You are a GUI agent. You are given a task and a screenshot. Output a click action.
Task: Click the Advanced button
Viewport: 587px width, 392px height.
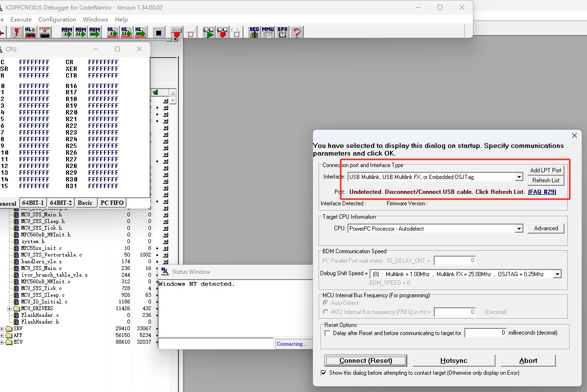tap(546, 228)
